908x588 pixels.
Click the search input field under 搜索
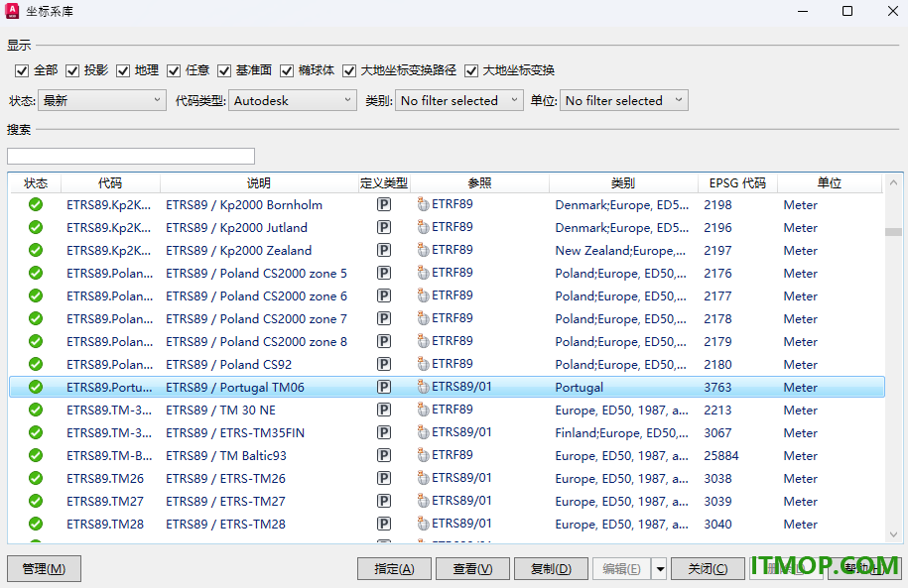click(x=131, y=156)
